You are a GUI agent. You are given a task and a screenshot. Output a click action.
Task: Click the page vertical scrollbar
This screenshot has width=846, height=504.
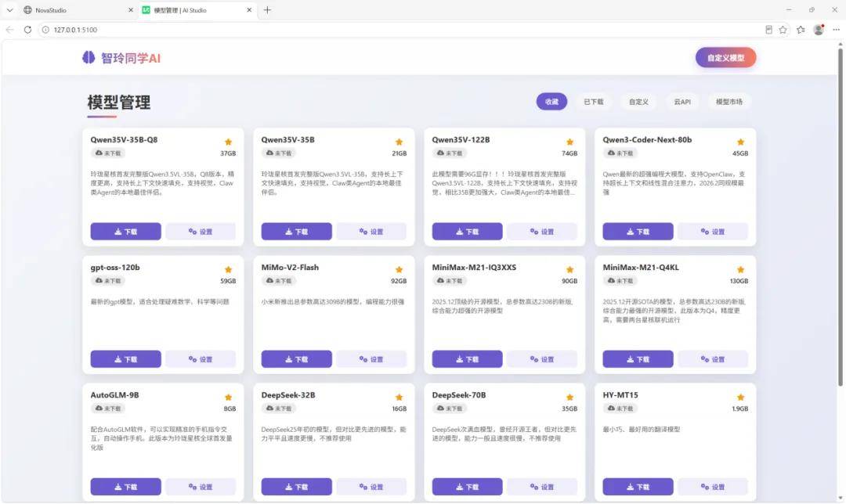[840, 217]
